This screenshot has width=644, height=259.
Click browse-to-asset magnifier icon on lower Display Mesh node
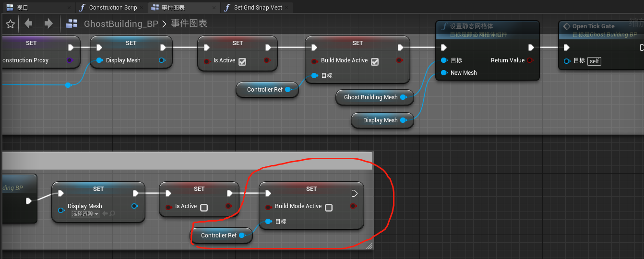tap(112, 213)
